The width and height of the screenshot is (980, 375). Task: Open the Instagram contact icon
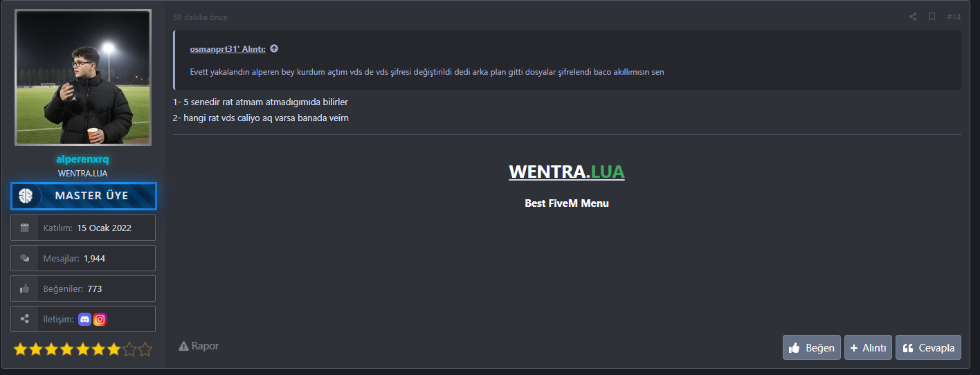[x=100, y=319]
